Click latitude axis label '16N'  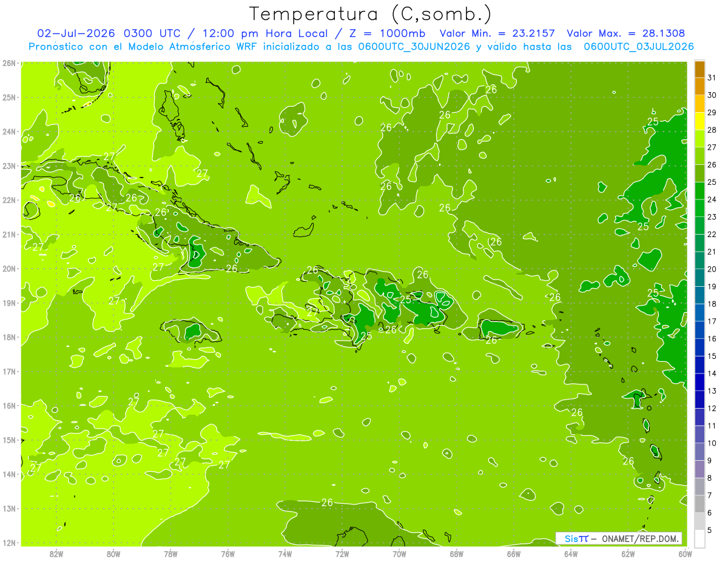tap(9, 406)
